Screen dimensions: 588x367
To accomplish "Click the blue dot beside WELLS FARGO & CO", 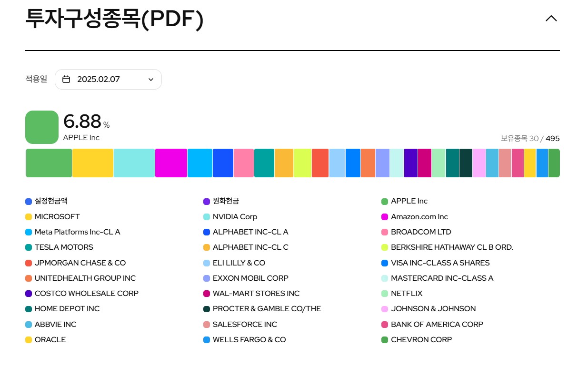I will [207, 340].
